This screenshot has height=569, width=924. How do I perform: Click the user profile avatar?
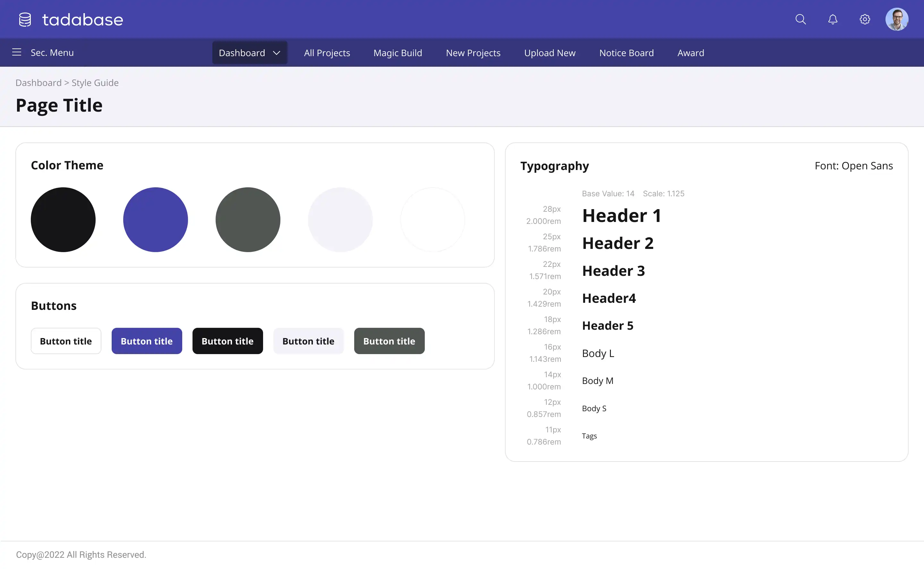[896, 19]
